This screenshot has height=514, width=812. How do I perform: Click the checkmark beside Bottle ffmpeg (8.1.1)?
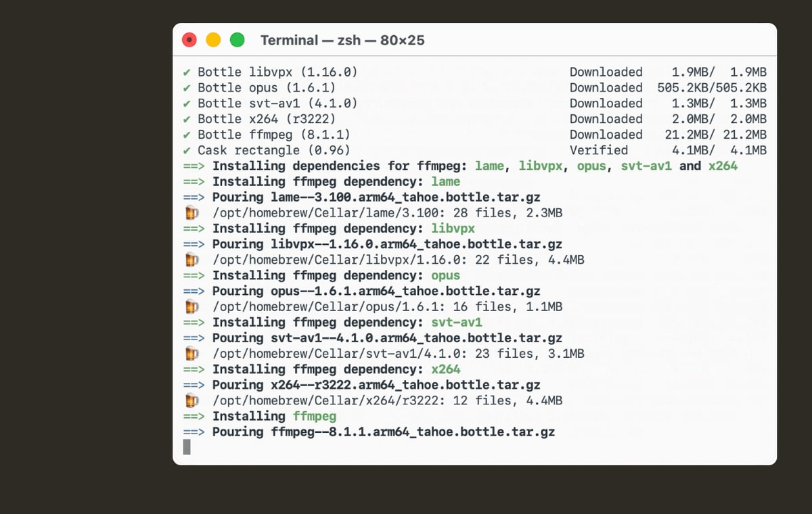186,135
